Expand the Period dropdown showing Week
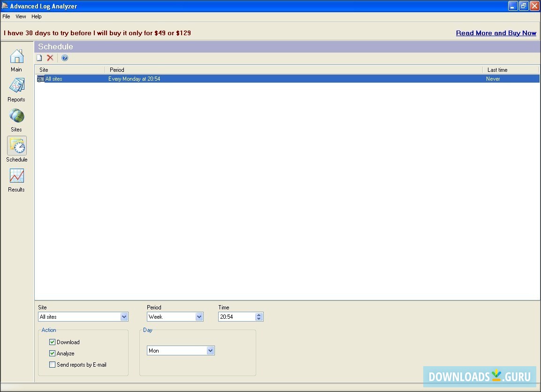This screenshot has width=541, height=392. click(x=199, y=317)
